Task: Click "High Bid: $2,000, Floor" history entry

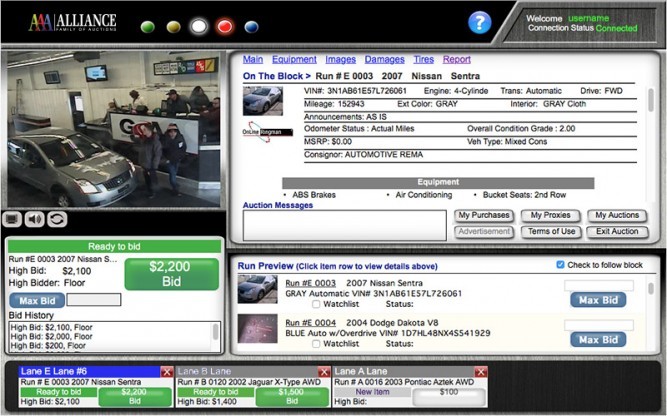Action: tap(51, 336)
